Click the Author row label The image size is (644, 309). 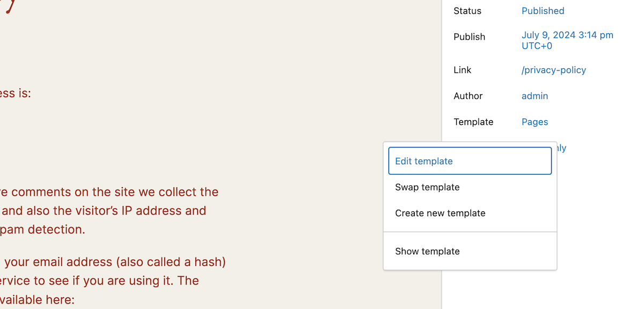(467, 95)
